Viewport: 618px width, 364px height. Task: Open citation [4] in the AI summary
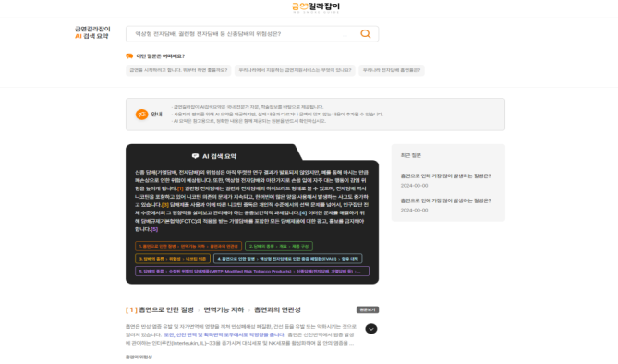click(x=303, y=213)
